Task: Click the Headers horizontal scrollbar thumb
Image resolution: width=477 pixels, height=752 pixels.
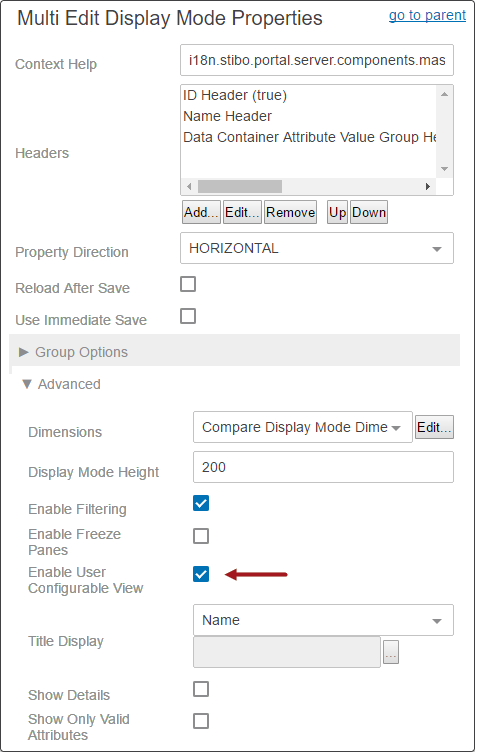Action: point(240,186)
